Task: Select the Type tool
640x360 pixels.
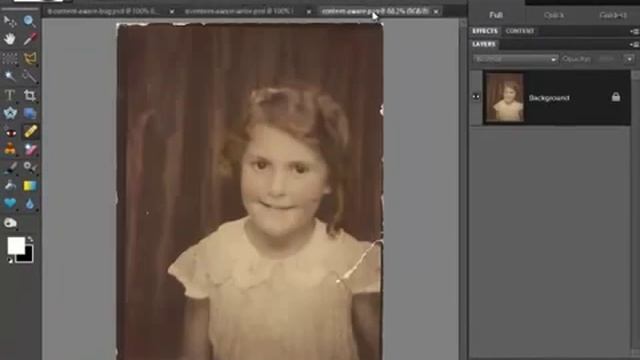Action: pyautogui.click(x=10, y=95)
